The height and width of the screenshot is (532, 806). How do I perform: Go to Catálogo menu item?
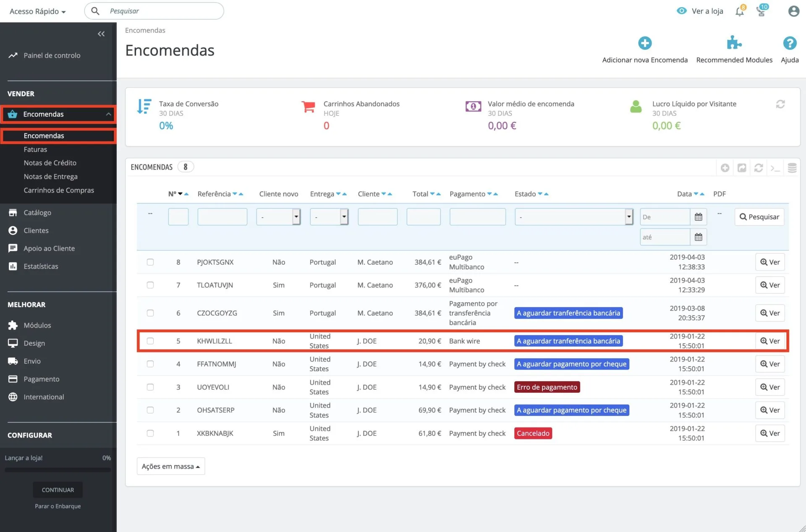tap(37, 213)
